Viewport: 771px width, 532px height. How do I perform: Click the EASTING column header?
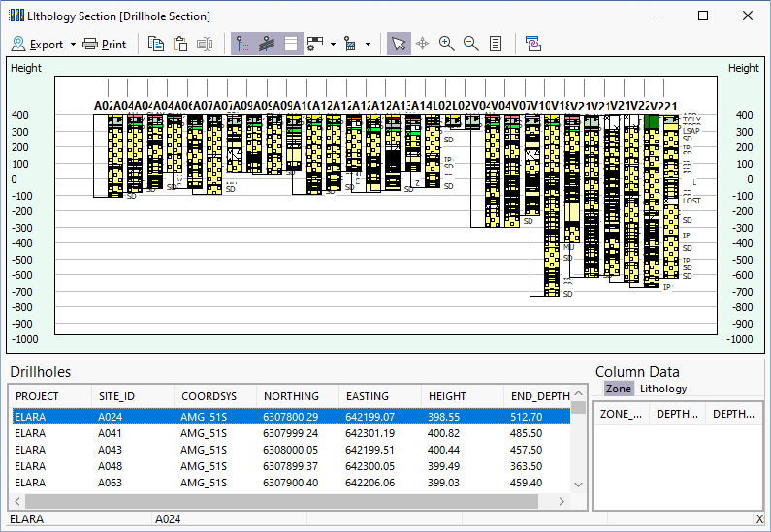(x=379, y=396)
